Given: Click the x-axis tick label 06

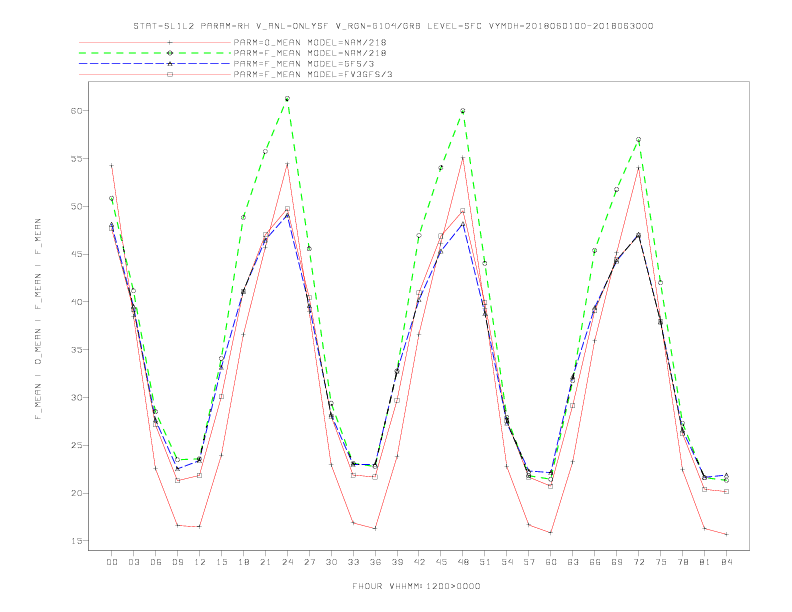Looking at the screenshot, I should pyautogui.click(x=156, y=562).
